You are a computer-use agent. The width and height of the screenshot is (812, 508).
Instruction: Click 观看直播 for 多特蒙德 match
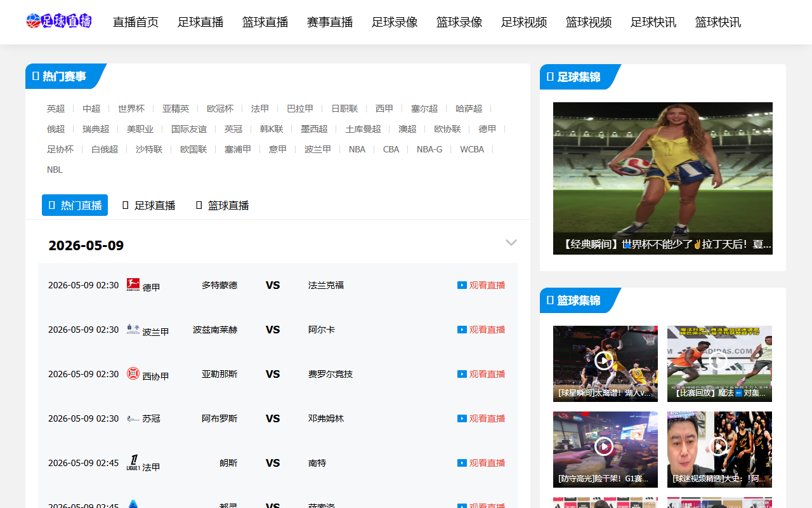click(481, 285)
